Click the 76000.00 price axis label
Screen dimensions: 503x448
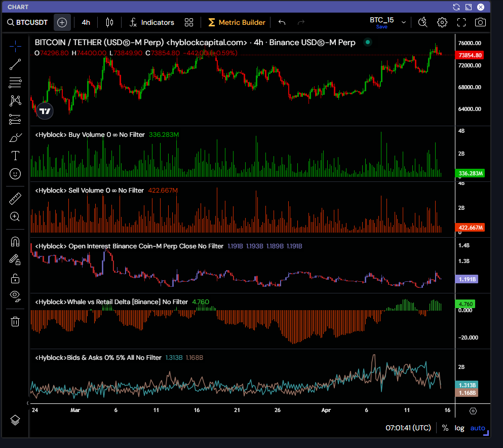tap(470, 43)
